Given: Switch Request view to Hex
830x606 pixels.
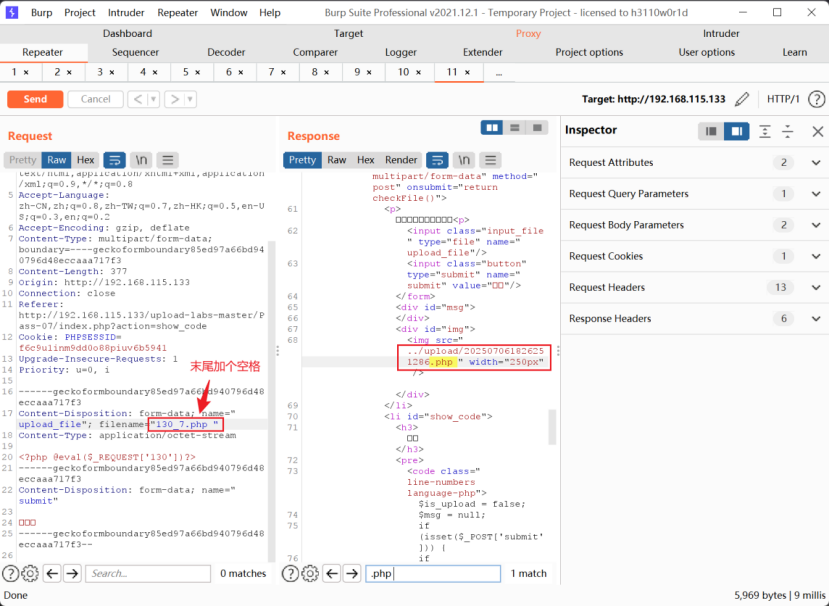Looking at the screenshot, I should coord(85,160).
